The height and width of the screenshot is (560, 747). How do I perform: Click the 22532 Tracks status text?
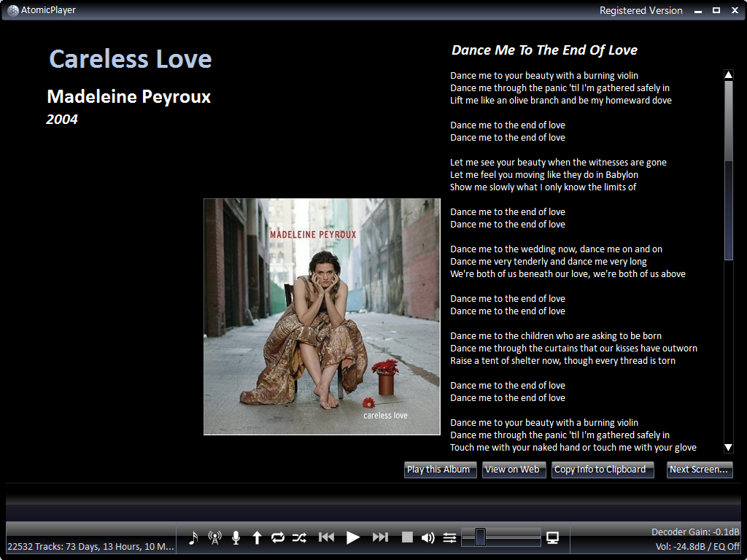click(x=90, y=546)
